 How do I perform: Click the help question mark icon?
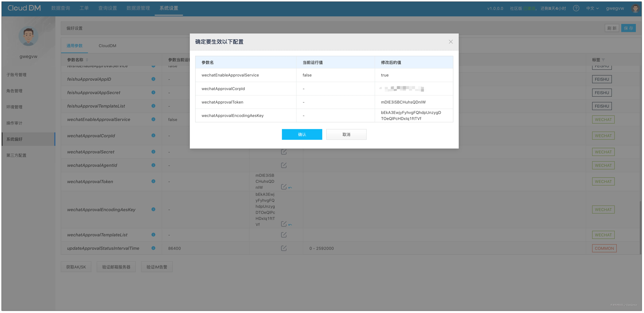tap(576, 8)
